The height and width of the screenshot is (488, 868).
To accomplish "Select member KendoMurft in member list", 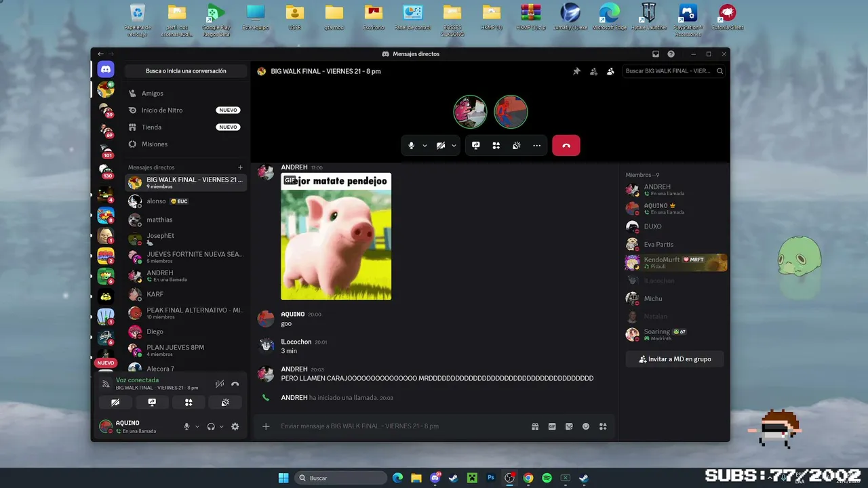I will [675, 262].
